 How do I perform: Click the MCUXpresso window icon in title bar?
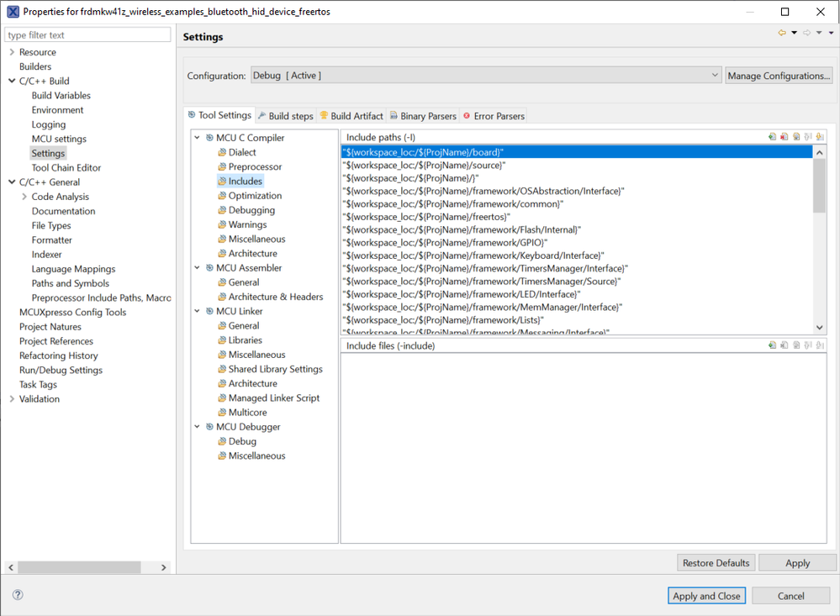pyautogui.click(x=13, y=11)
